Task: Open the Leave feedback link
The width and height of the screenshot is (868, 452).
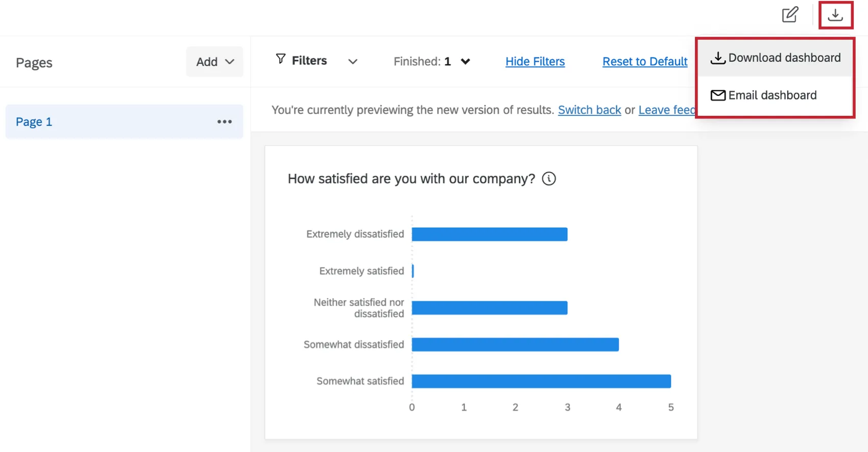Action: pyautogui.click(x=666, y=110)
